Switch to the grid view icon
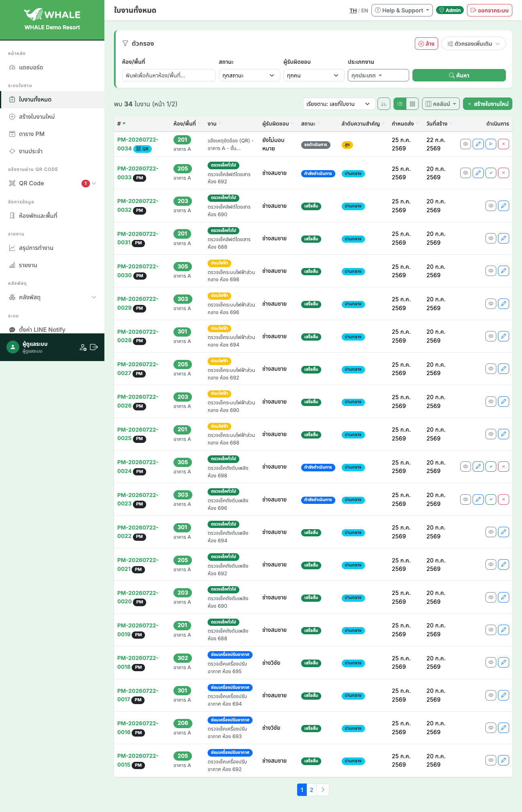Image resolution: width=522 pixels, height=812 pixels. tap(412, 104)
